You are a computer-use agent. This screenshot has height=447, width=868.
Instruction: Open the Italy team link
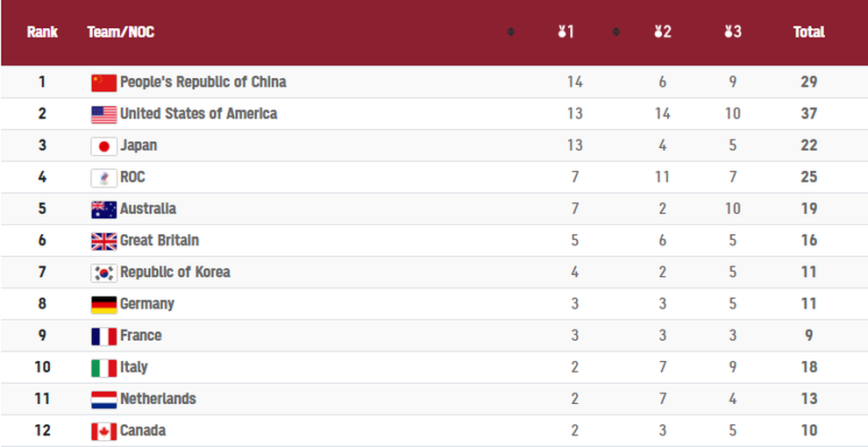(134, 367)
